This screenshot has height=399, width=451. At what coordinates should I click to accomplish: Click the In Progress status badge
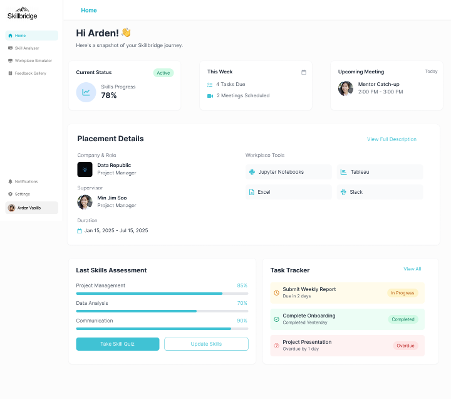[x=403, y=293]
